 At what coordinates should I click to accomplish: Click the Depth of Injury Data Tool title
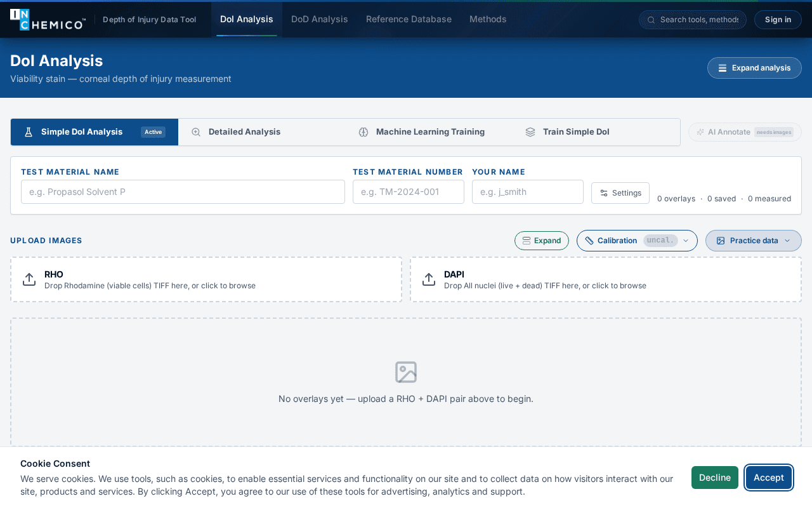[150, 20]
